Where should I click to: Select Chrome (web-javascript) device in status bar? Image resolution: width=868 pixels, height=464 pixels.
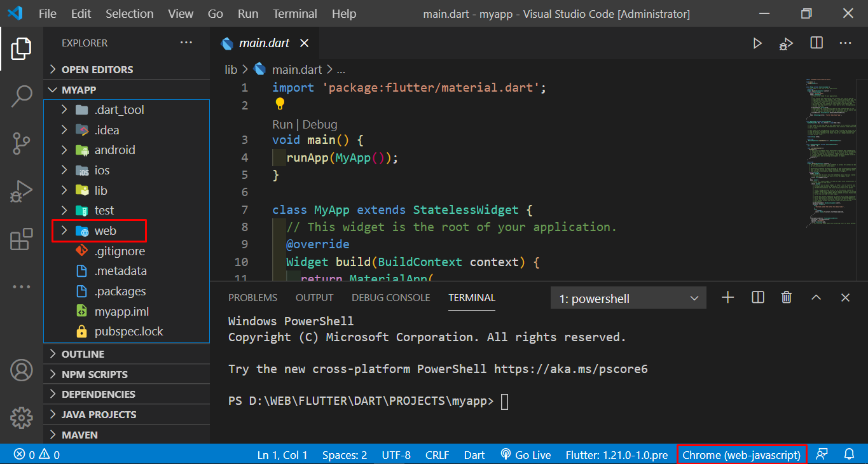[741, 455]
